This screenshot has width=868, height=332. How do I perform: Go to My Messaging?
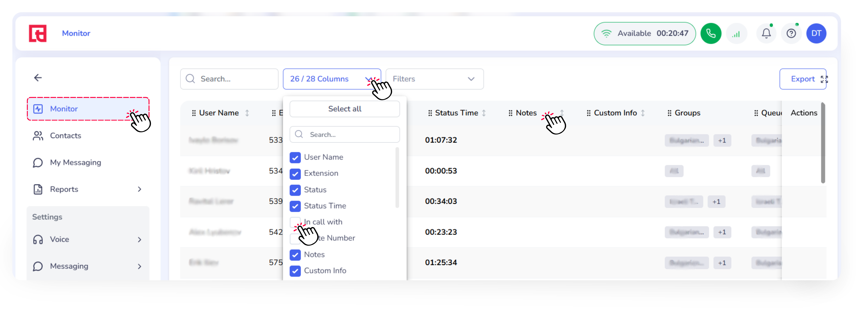[x=75, y=163]
